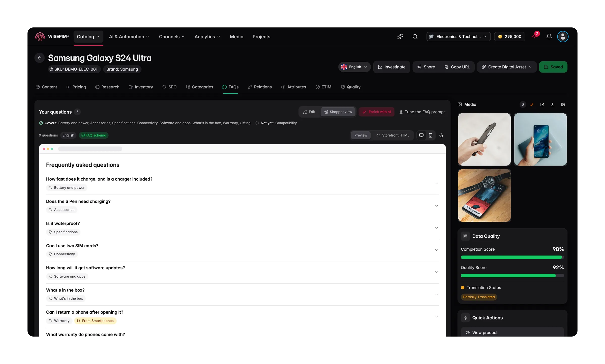Go to the Media menu item
The width and height of the screenshot is (605, 364).
pyautogui.click(x=236, y=37)
